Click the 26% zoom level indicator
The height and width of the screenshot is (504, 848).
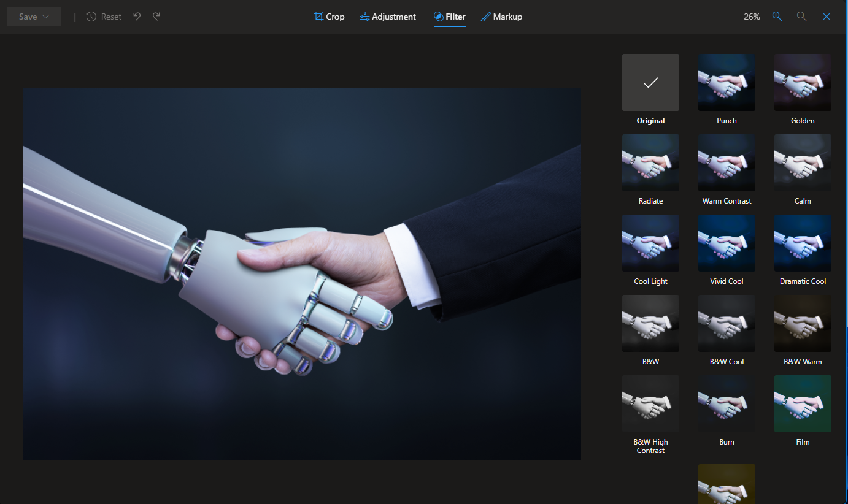point(752,17)
